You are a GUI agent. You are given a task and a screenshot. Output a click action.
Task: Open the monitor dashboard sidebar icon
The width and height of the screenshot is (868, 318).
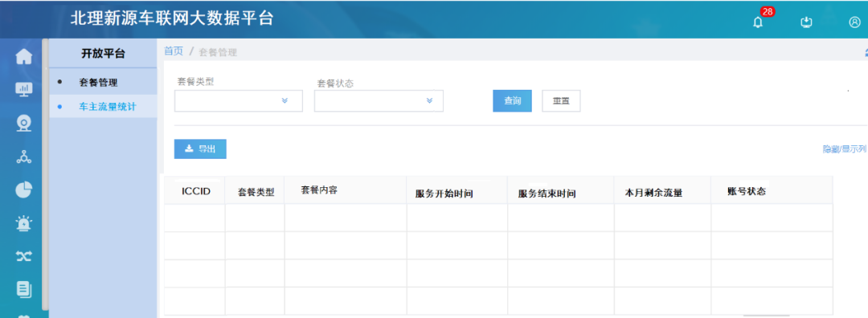24,89
